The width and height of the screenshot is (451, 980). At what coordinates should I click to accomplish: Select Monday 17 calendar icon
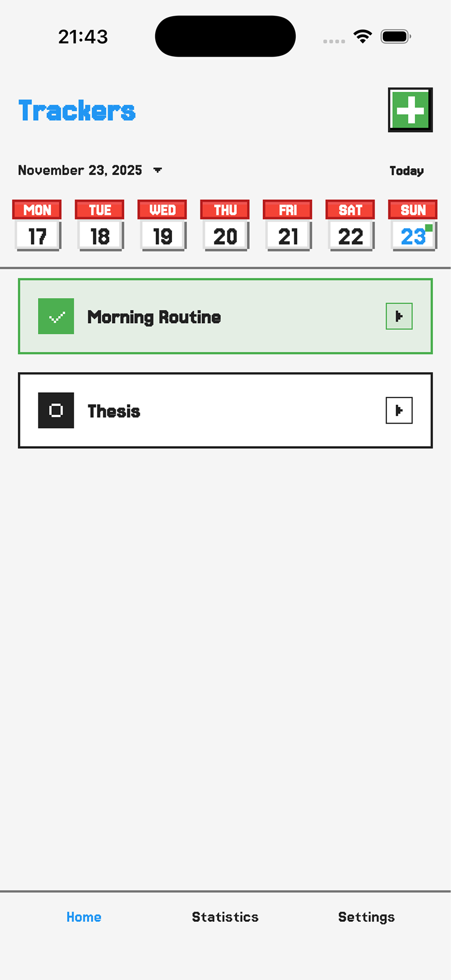37,225
